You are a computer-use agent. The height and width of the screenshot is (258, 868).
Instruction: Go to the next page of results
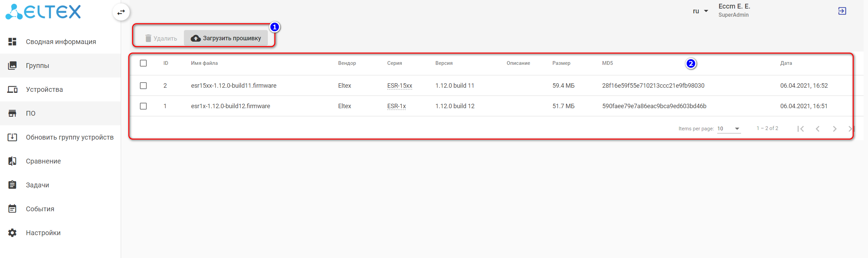click(x=835, y=129)
